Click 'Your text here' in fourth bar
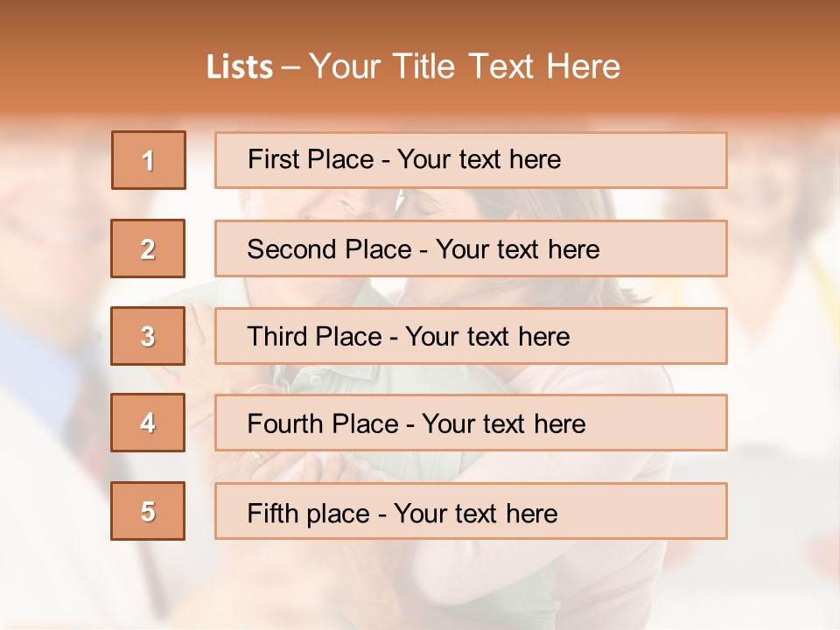The width and height of the screenshot is (840, 630). pos(503,424)
